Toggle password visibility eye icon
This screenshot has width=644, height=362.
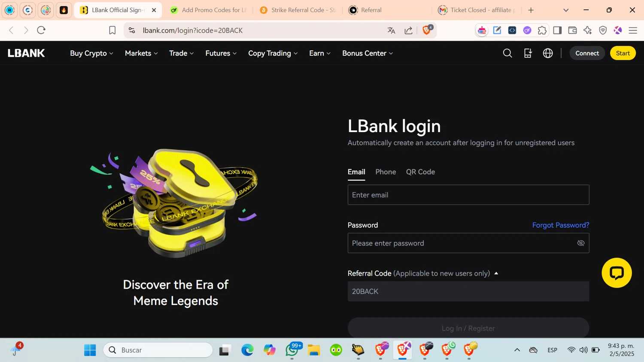point(581,243)
